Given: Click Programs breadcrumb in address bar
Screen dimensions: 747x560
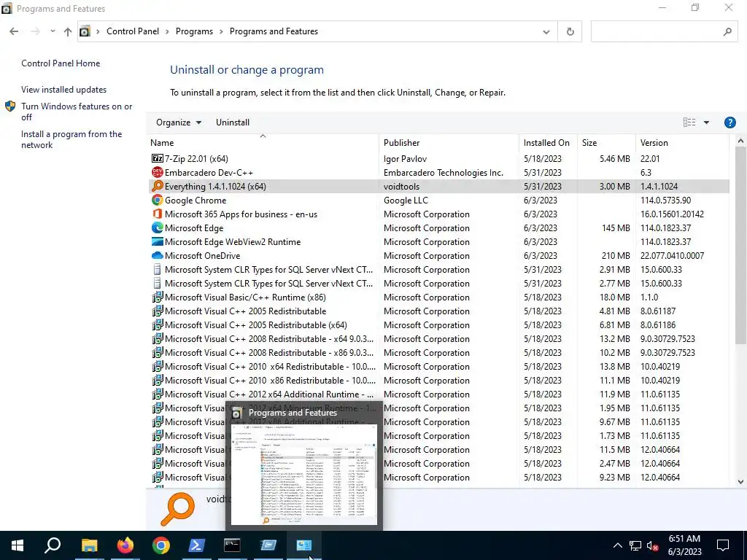Looking at the screenshot, I should (x=194, y=31).
